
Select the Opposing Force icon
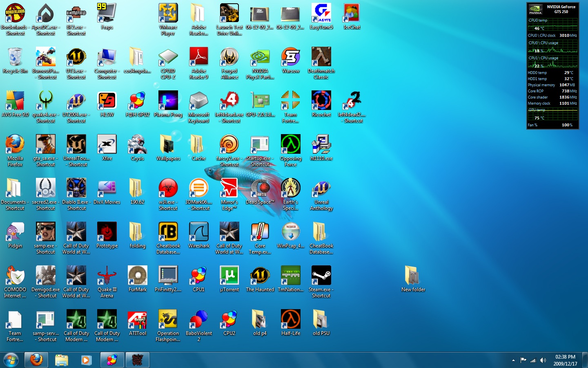point(291,144)
